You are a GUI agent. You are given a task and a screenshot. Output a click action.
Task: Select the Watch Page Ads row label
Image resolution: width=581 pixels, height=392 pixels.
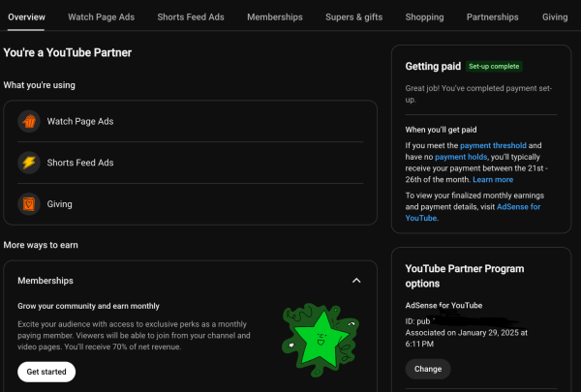pyautogui.click(x=80, y=122)
